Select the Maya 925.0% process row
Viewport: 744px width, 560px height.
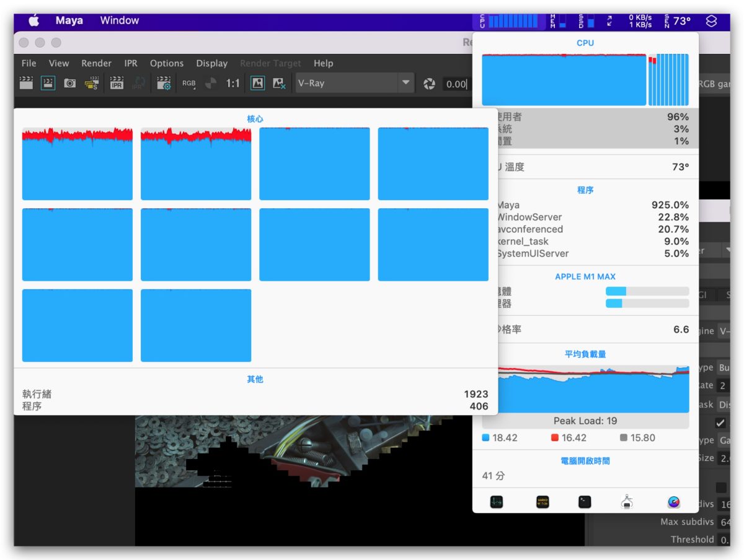tap(592, 205)
